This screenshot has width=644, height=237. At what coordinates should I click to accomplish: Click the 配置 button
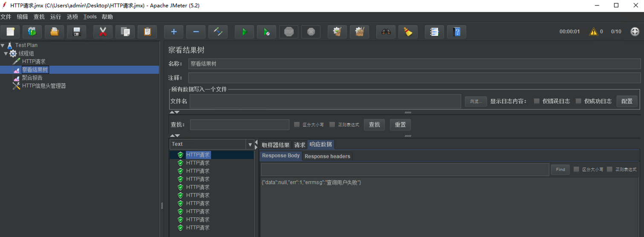[x=627, y=101]
